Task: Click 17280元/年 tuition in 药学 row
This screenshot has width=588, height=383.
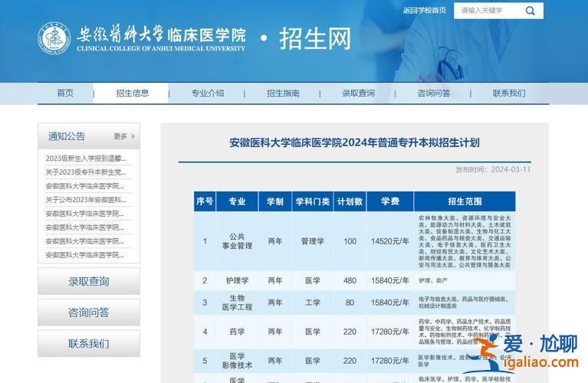Action: (390, 332)
